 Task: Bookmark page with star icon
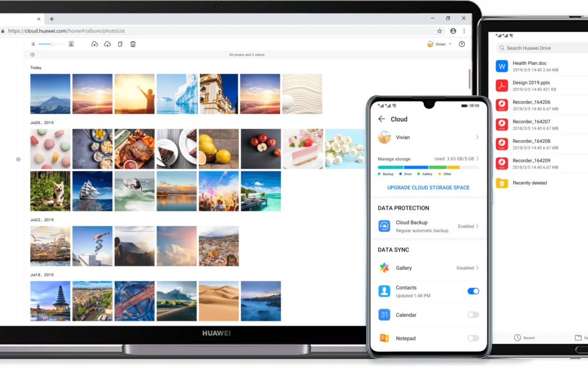439,31
